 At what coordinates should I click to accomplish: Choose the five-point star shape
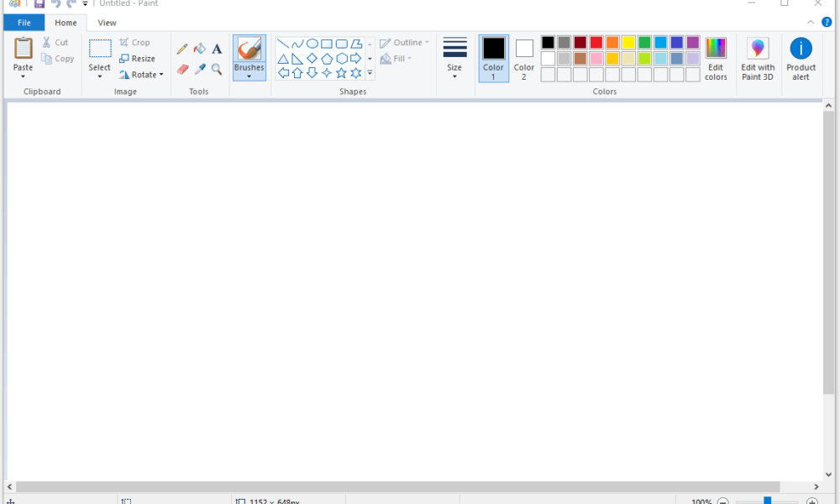click(x=341, y=72)
